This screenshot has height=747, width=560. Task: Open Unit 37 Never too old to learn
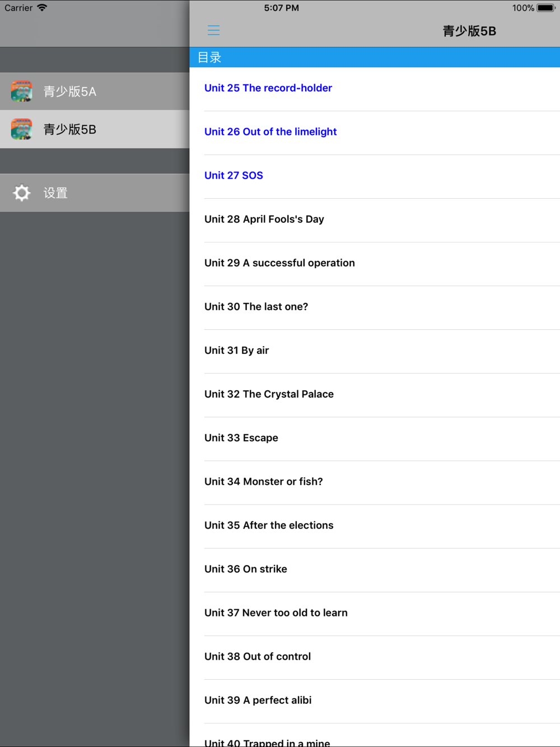pyautogui.click(x=276, y=613)
